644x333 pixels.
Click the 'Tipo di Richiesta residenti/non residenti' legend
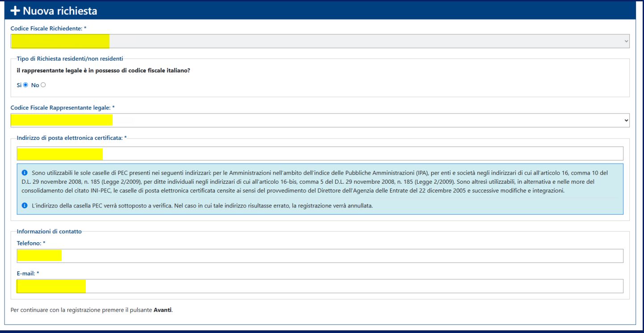(70, 59)
